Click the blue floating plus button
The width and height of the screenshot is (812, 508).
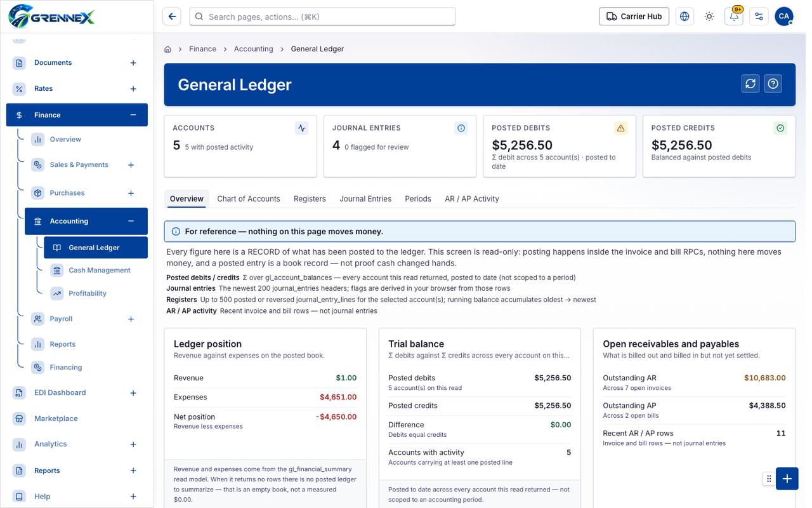click(787, 479)
